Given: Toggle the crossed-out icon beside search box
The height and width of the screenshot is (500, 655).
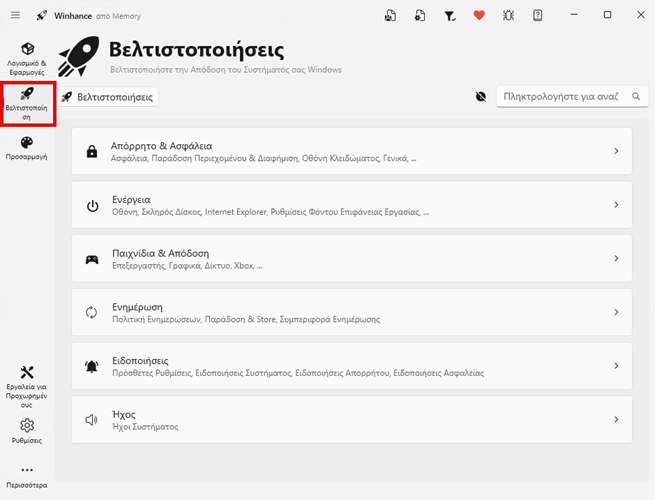Looking at the screenshot, I should pyautogui.click(x=481, y=97).
